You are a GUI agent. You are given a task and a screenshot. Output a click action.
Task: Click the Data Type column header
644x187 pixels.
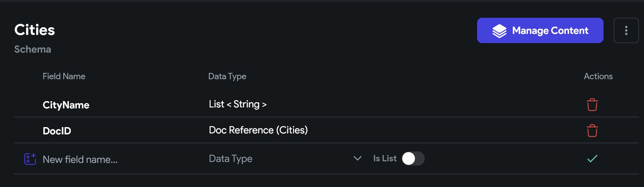tap(227, 76)
